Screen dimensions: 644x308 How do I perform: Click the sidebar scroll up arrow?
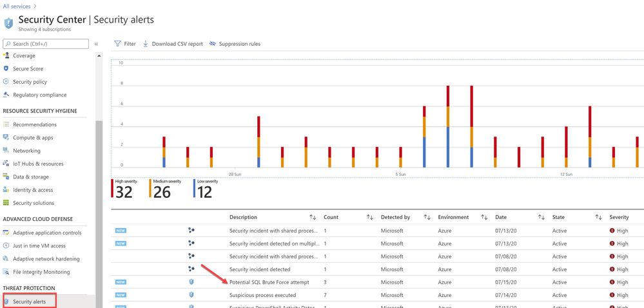coord(99,55)
